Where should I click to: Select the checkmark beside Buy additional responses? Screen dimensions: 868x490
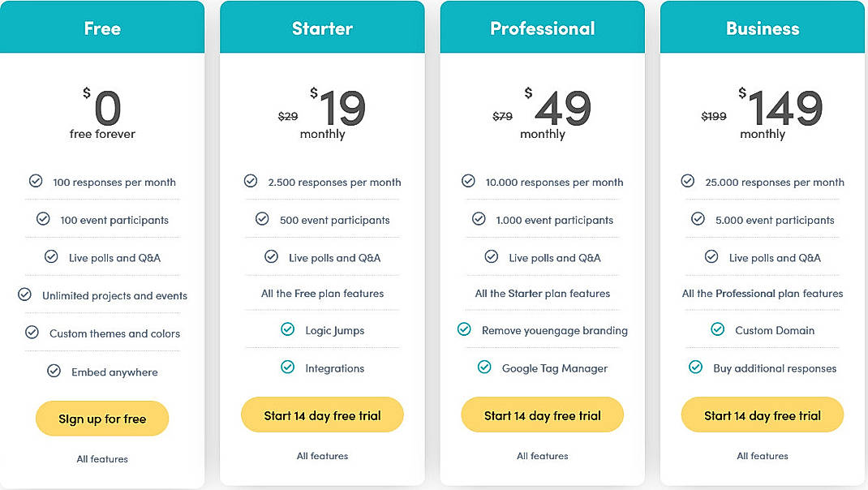pyautogui.click(x=695, y=367)
